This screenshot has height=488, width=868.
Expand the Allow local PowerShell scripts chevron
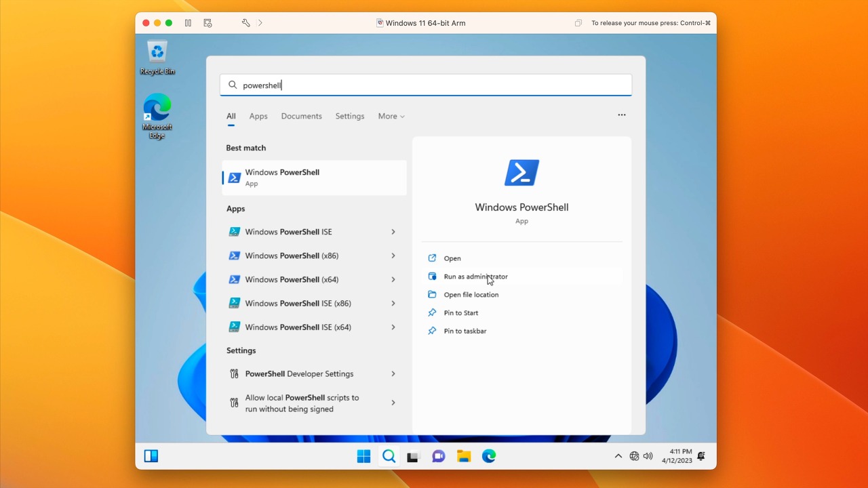tap(393, 403)
